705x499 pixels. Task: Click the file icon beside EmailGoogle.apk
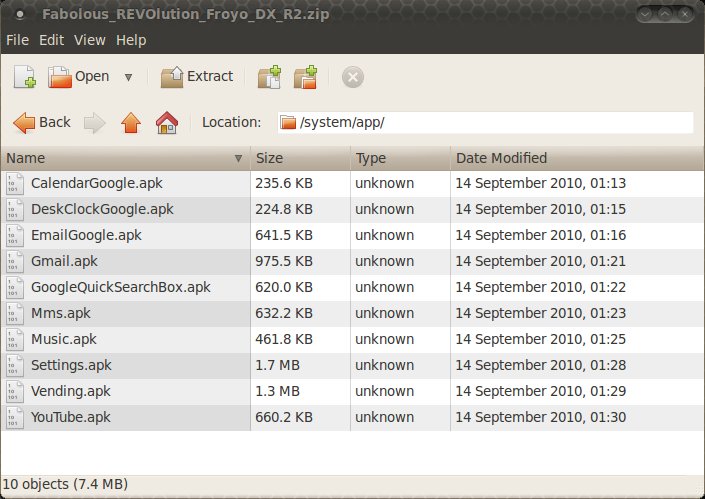[14, 236]
